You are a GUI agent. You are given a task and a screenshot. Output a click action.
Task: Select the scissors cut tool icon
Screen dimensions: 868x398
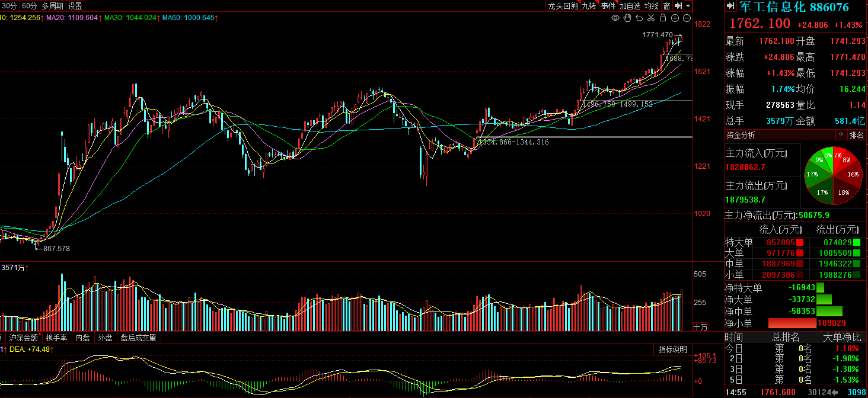click(651, 18)
